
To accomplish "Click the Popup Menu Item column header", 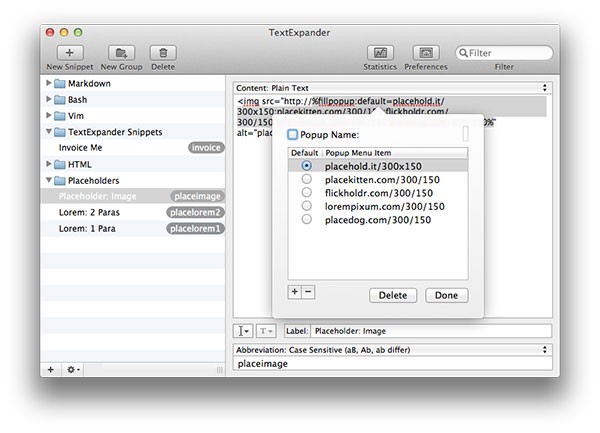I will (395, 153).
